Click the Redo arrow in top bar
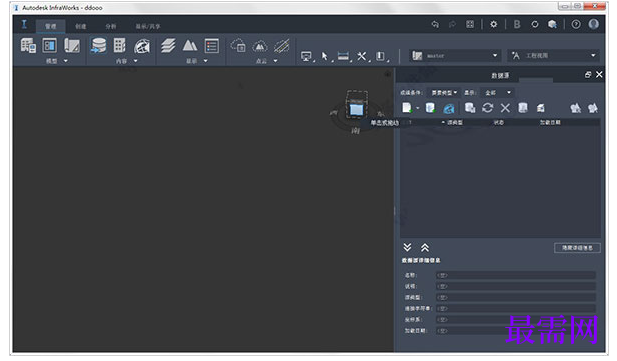Image resolution: width=617 pixels, height=361 pixels. pyautogui.click(x=453, y=24)
